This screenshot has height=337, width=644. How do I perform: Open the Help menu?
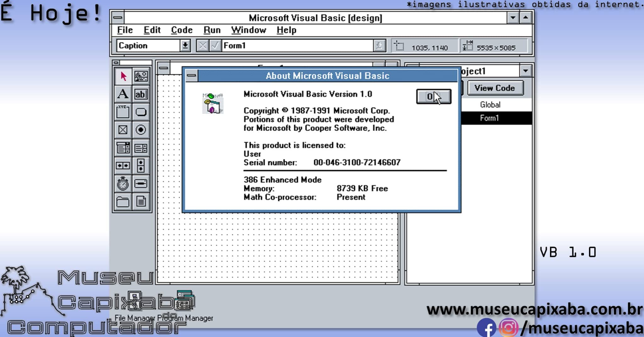point(286,30)
